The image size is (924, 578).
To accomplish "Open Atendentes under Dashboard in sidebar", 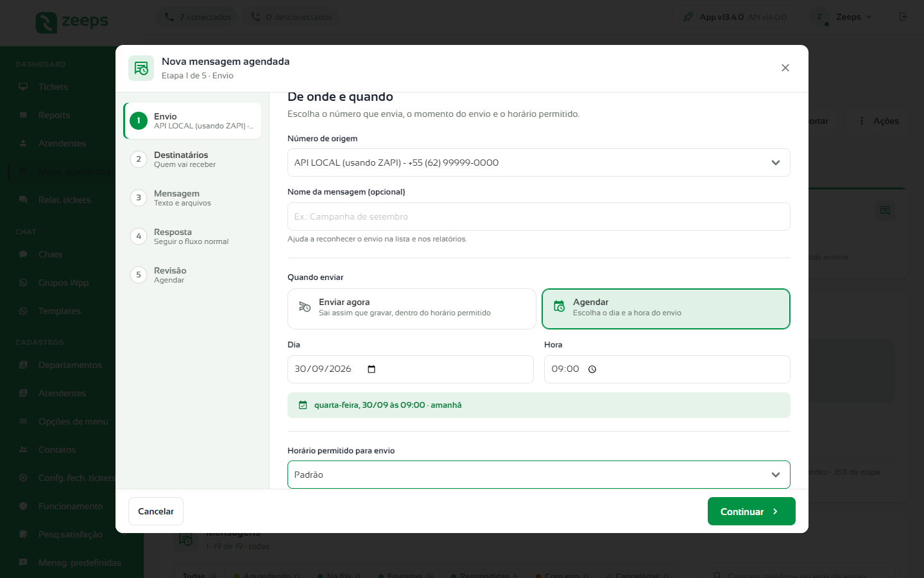I will tap(62, 143).
